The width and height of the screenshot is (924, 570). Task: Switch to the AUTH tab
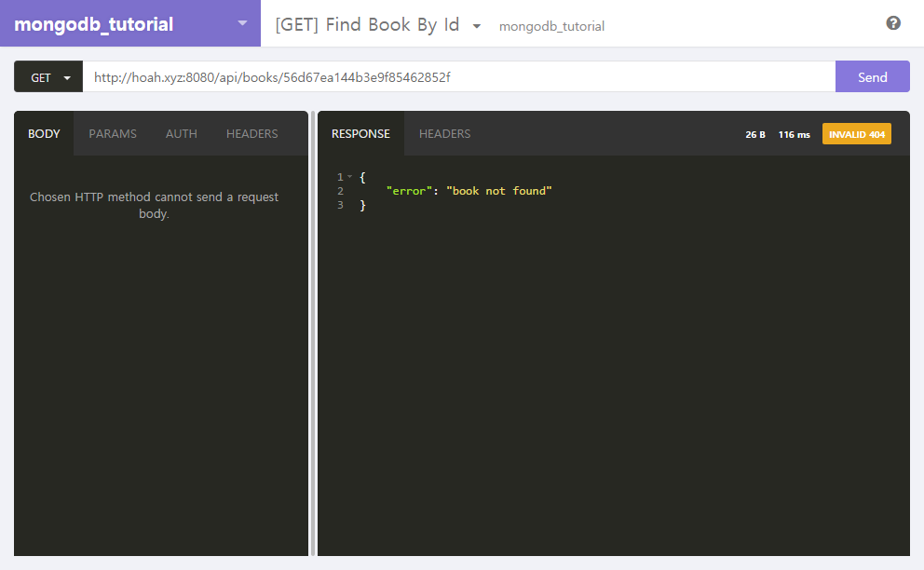click(182, 133)
